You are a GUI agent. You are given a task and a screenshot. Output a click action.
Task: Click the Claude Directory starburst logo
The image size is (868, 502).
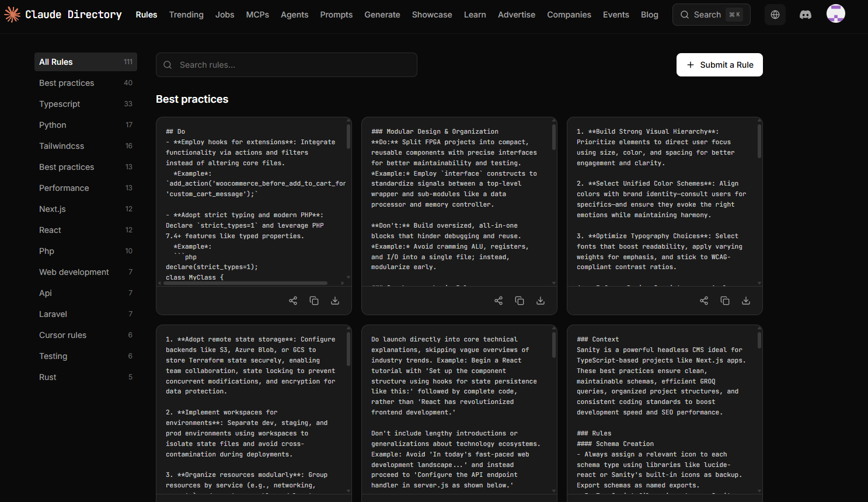12,14
